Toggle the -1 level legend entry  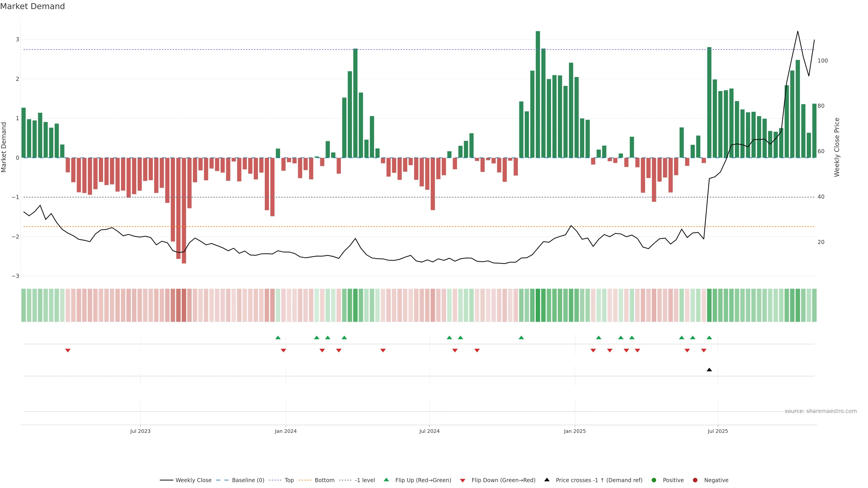365,480
